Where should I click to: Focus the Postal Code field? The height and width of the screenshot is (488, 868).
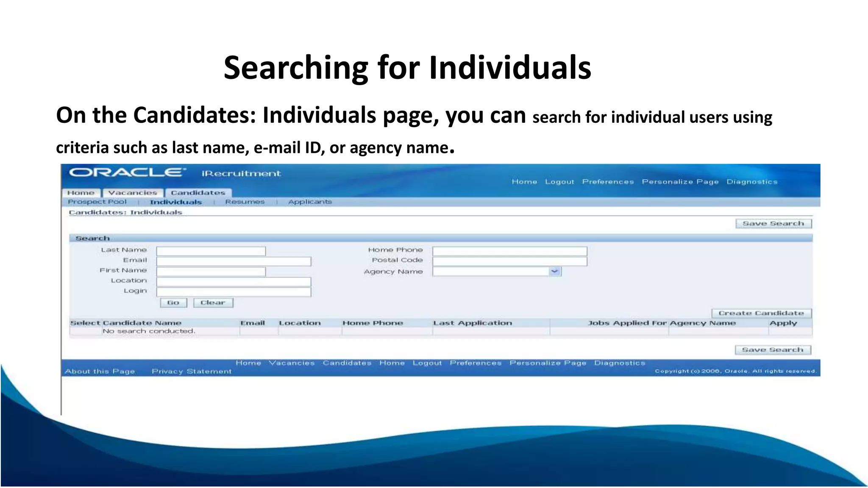click(510, 261)
